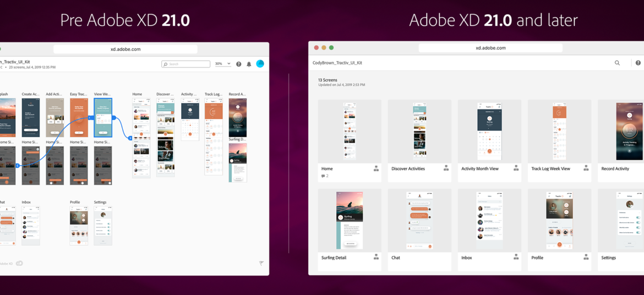Close the right browser window with the red dot
644x295 pixels.
pos(316,48)
